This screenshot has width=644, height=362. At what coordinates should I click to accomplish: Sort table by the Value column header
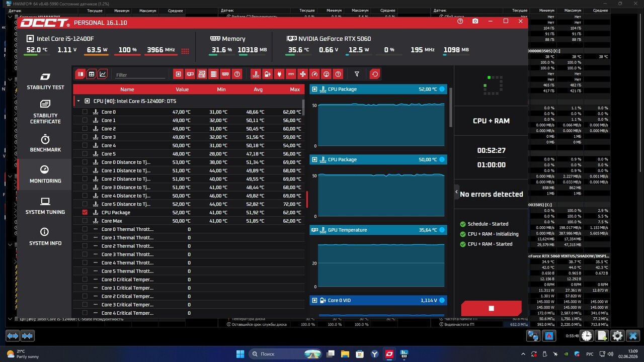(182, 89)
